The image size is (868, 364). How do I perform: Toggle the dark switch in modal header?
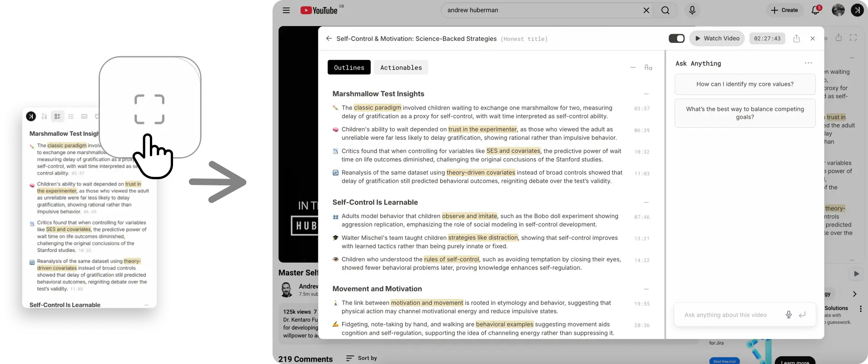coord(676,39)
